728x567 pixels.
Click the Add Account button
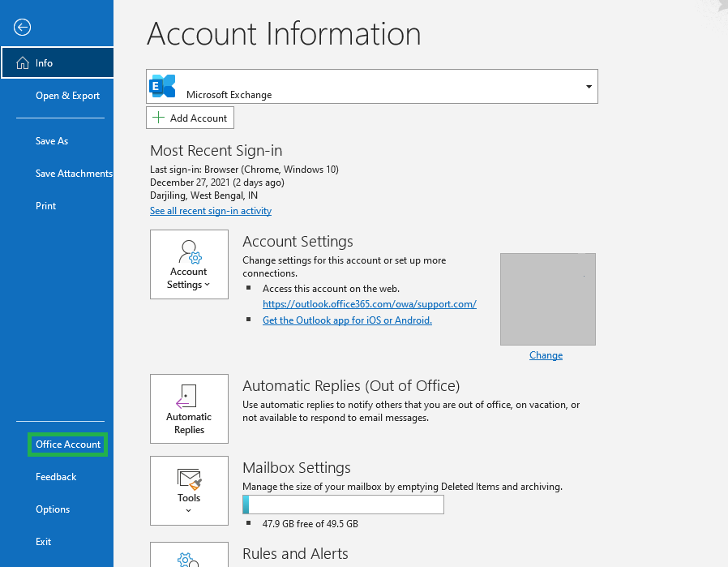point(190,118)
